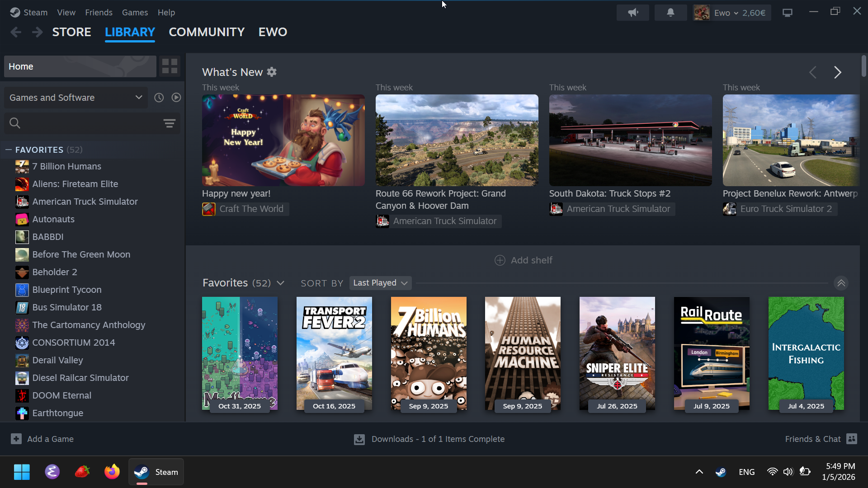Click the main library vertical scrollbar
The width and height of the screenshot is (868, 488).
coord(863,66)
